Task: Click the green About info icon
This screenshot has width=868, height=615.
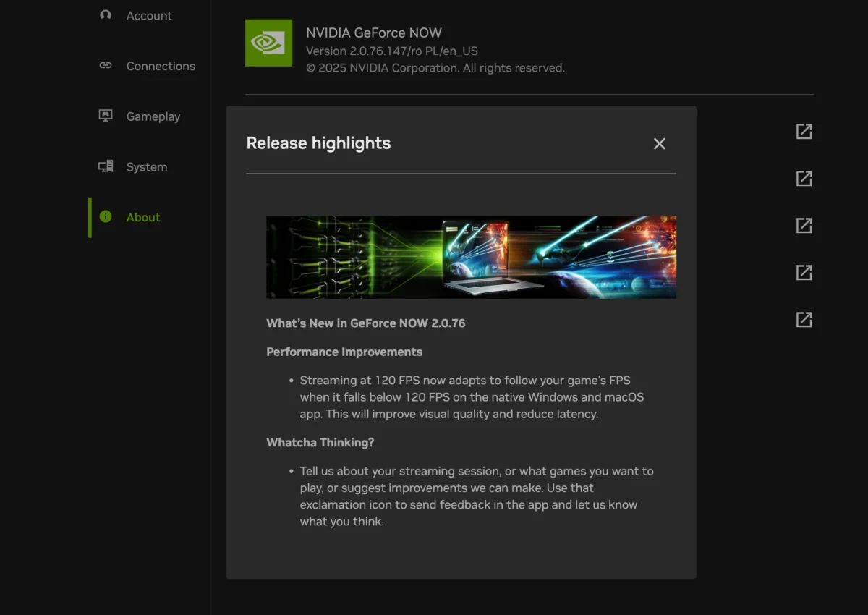Action: [106, 216]
